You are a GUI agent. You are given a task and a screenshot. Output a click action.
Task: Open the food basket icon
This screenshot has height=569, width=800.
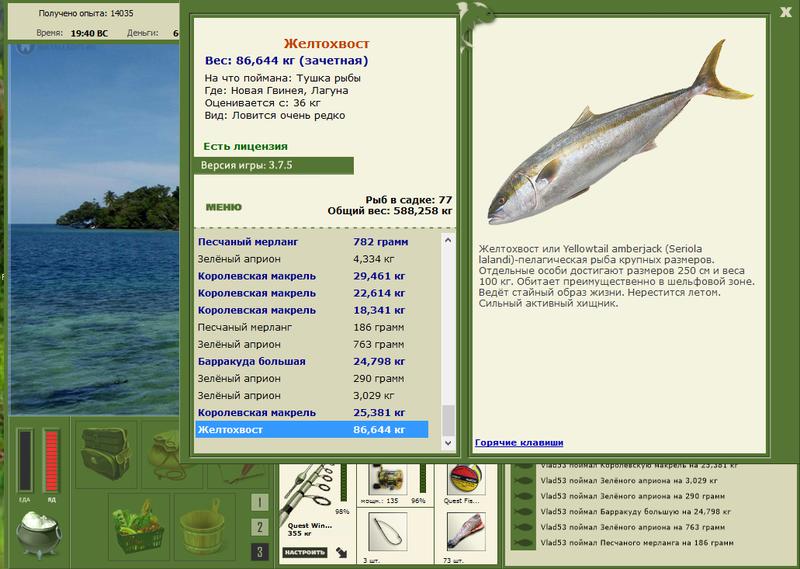click(139, 526)
